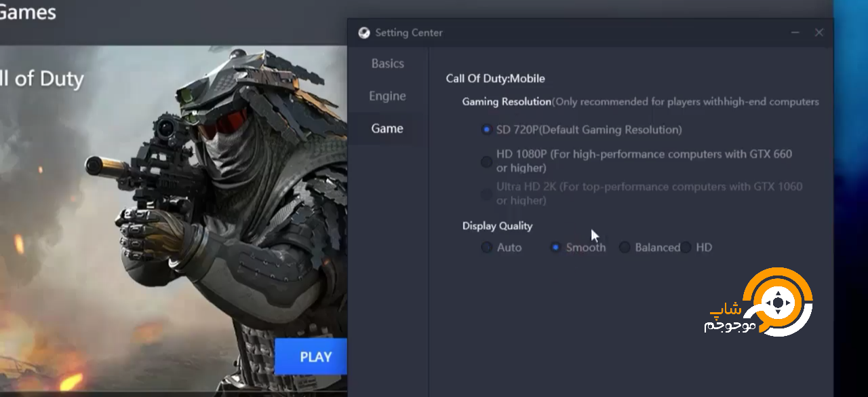The height and width of the screenshot is (397, 868).
Task: Minimize the Setting Center window
Action: (x=795, y=33)
